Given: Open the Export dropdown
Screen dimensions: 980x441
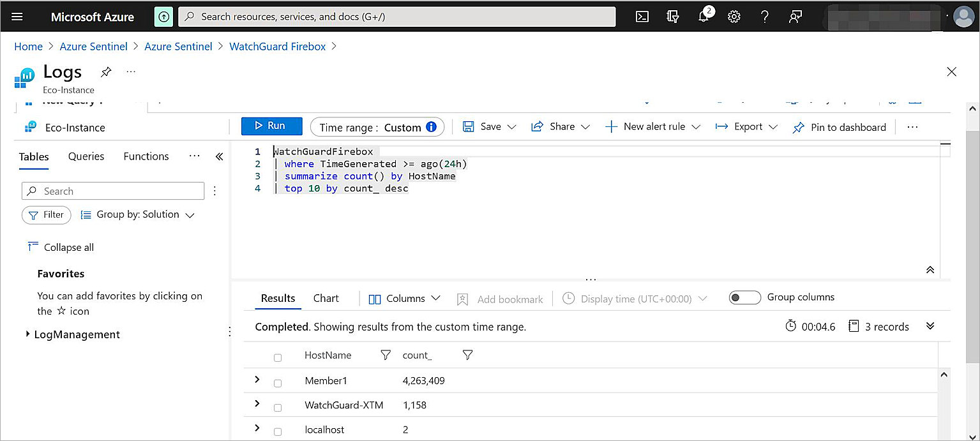Looking at the screenshot, I should (x=746, y=127).
